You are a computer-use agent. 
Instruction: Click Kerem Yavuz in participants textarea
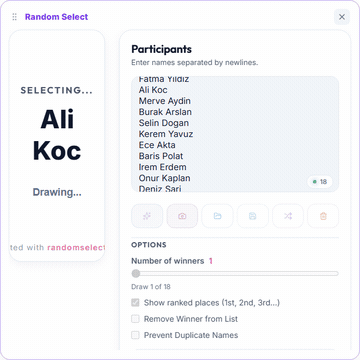tap(166, 134)
